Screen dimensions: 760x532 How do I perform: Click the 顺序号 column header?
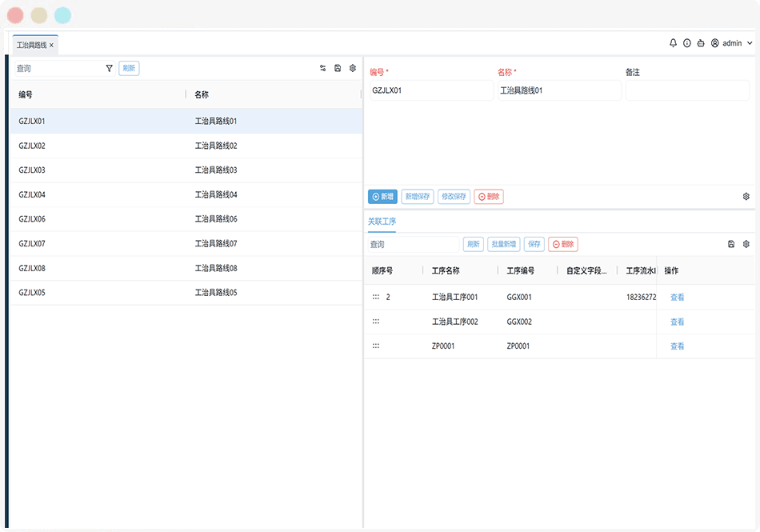[x=382, y=271]
